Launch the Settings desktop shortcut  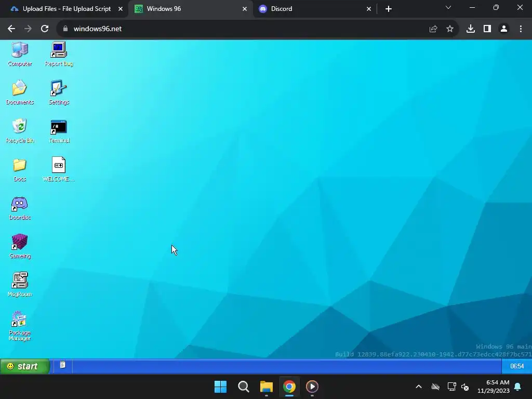pyautogui.click(x=59, y=92)
